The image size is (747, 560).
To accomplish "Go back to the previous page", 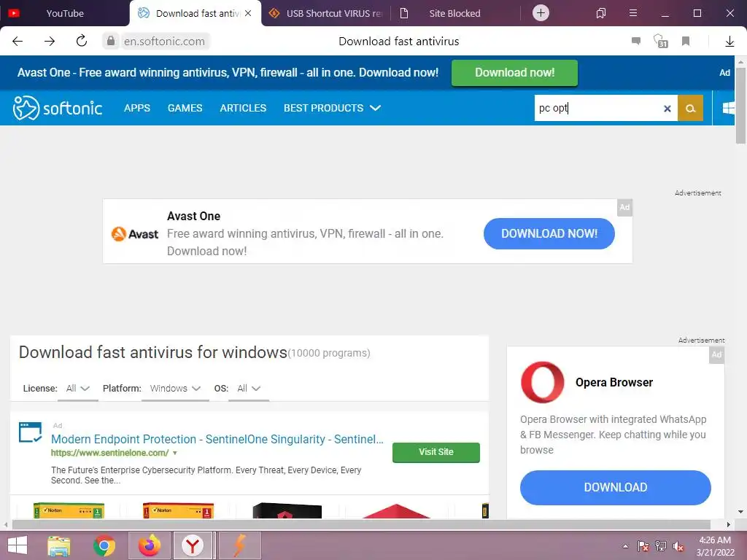I will click(18, 42).
